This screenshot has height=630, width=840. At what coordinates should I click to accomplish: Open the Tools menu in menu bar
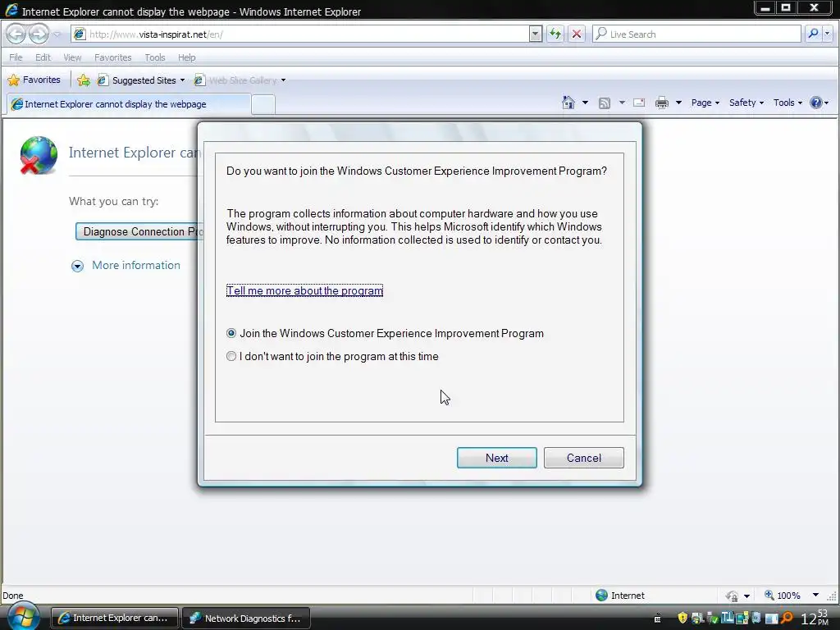pos(155,57)
